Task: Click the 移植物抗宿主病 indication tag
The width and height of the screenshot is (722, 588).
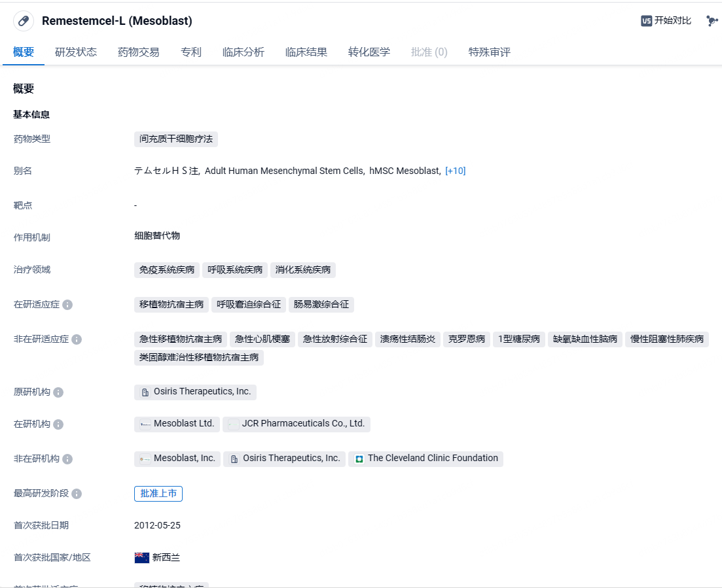Action: click(171, 305)
